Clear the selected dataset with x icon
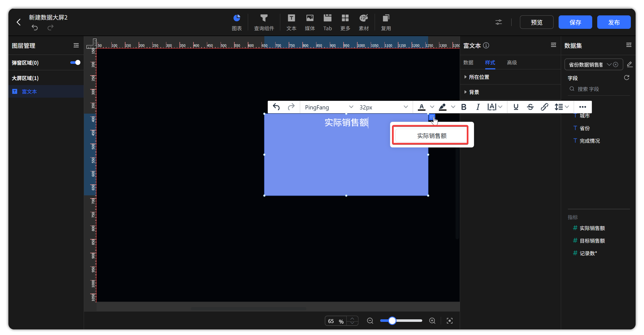The image size is (644, 335). click(x=616, y=65)
